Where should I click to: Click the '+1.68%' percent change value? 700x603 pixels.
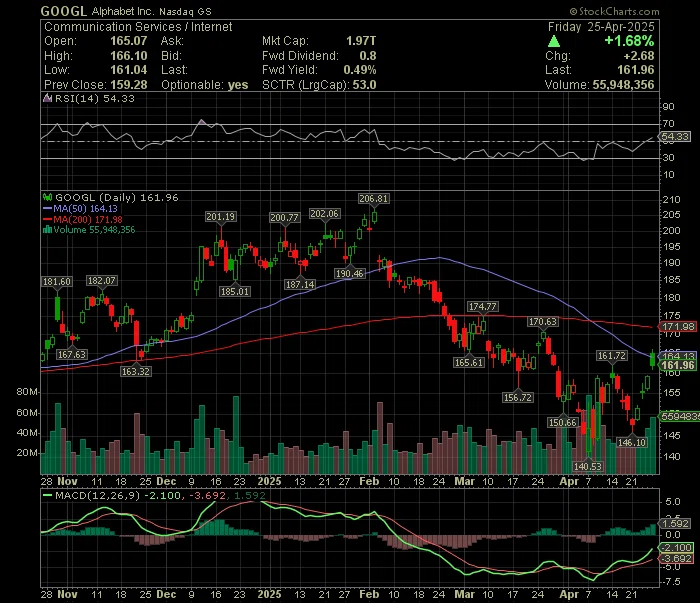(629, 41)
